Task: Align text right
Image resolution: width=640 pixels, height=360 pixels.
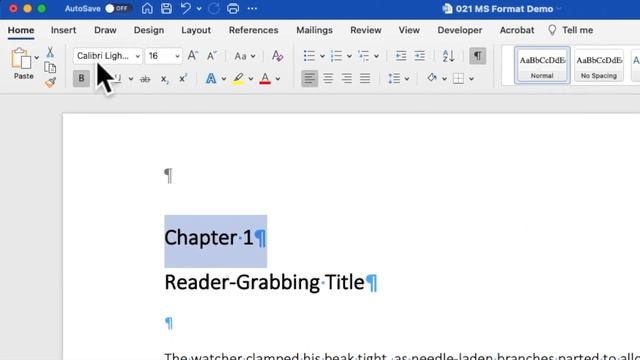Action: click(347, 78)
